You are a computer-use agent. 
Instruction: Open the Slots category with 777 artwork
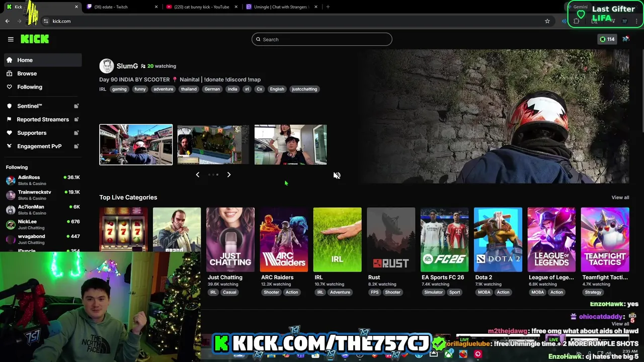click(x=123, y=229)
